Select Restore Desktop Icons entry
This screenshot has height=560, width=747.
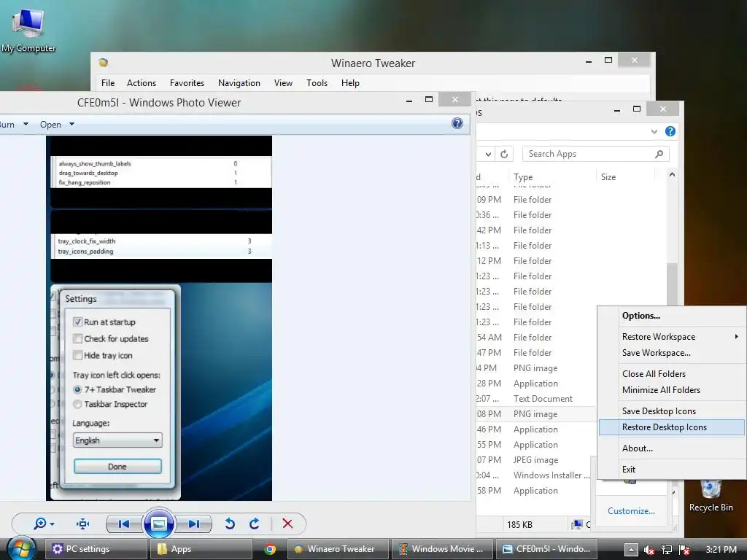coord(672,427)
